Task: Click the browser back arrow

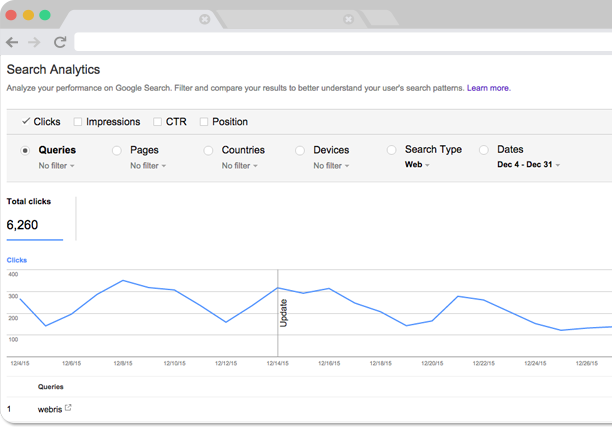Action: coord(12,42)
